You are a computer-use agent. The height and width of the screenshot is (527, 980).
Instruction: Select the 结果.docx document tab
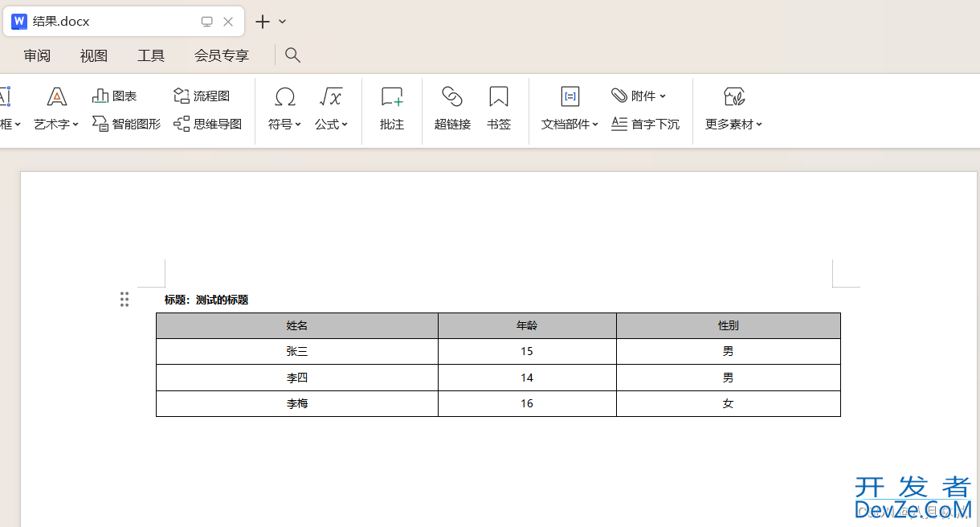(x=124, y=22)
